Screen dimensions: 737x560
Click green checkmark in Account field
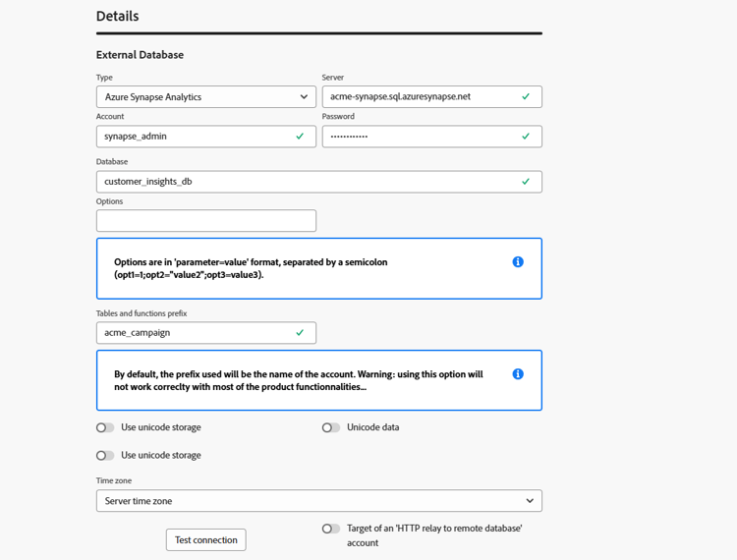click(x=300, y=137)
